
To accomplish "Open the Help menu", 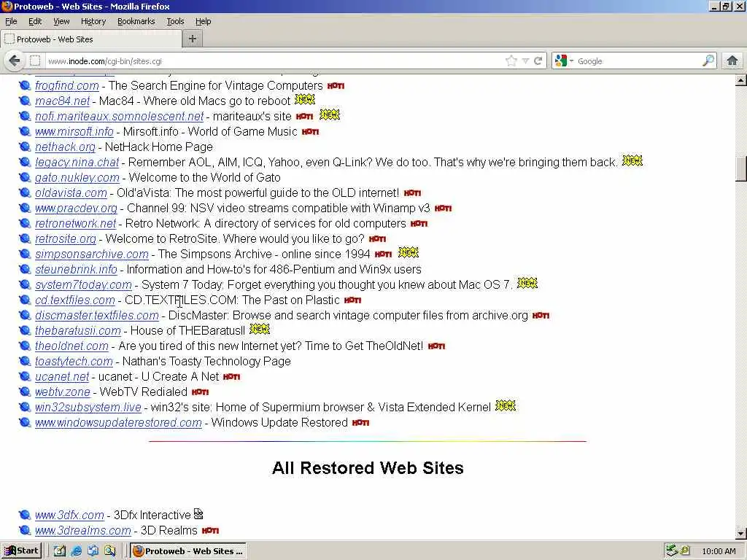I will (x=203, y=21).
